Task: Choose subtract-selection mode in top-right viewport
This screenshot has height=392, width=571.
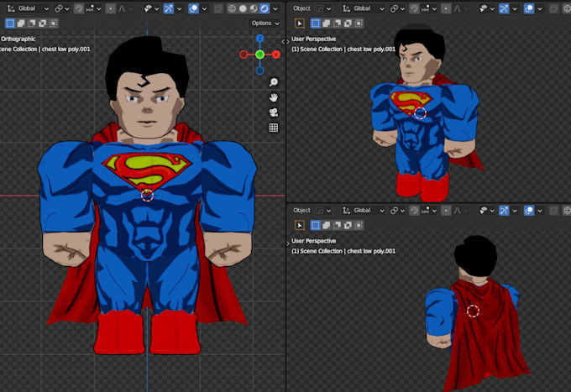Action: [x=338, y=24]
